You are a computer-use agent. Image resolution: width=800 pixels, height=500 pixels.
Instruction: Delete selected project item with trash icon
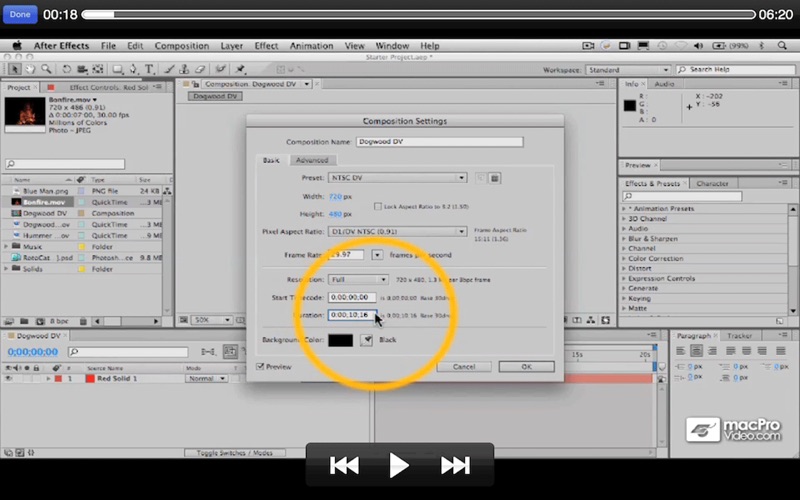pyautogui.click(x=83, y=321)
